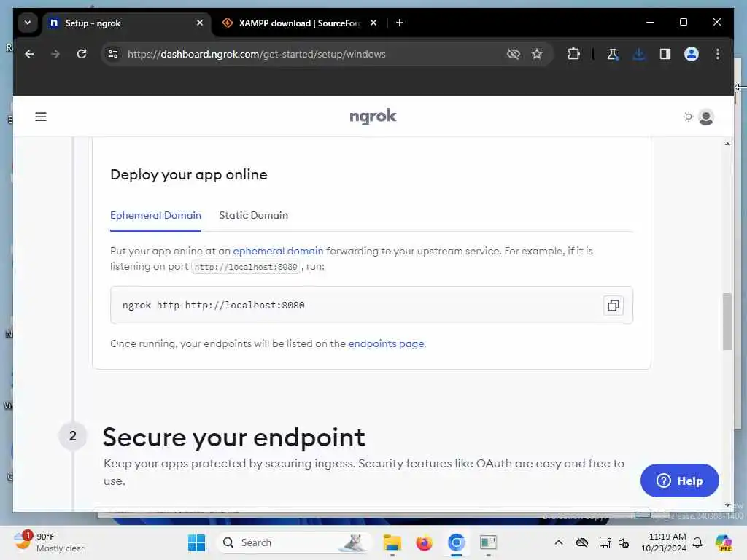Open the ngrok user avatar menu
Screen dimensions: 747x560
pos(706,117)
